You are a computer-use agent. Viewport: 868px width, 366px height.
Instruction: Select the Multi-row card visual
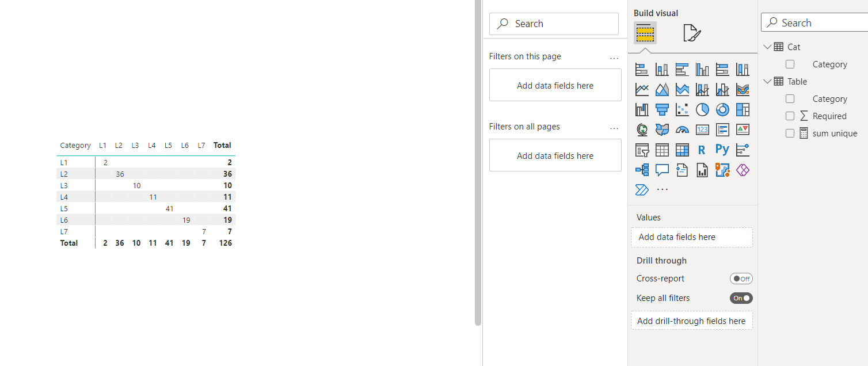(722, 129)
